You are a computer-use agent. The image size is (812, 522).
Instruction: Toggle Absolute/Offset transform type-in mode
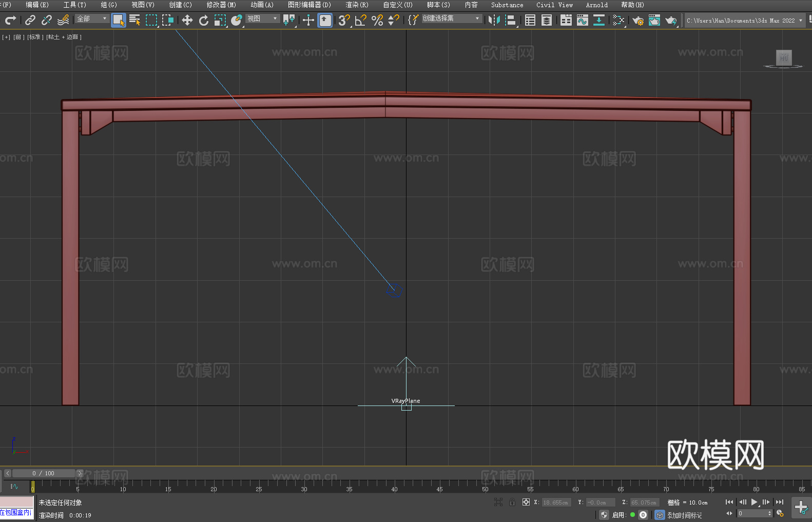tap(526, 502)
